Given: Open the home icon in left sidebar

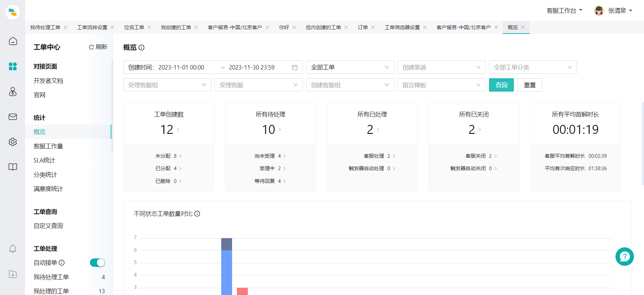Looking at the screenshot, I should pos(13,41).
